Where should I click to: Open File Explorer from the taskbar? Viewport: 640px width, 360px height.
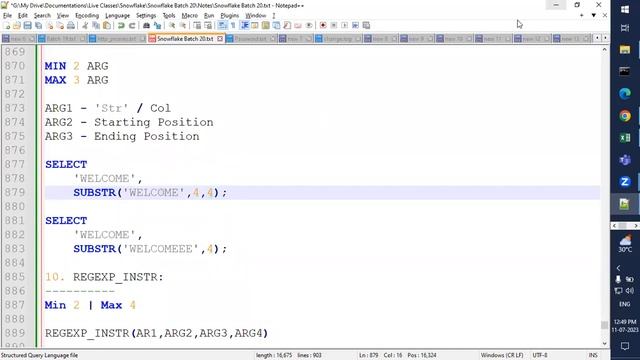[625, 50]
